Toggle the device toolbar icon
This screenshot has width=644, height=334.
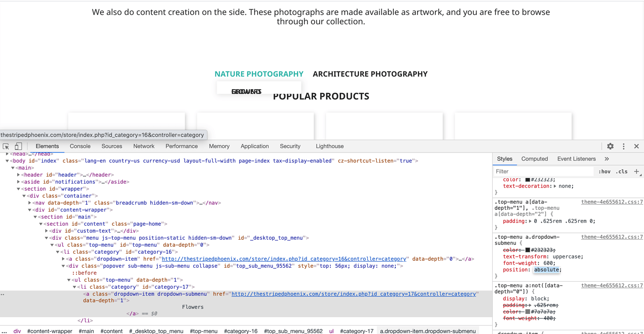pos(18,146)
